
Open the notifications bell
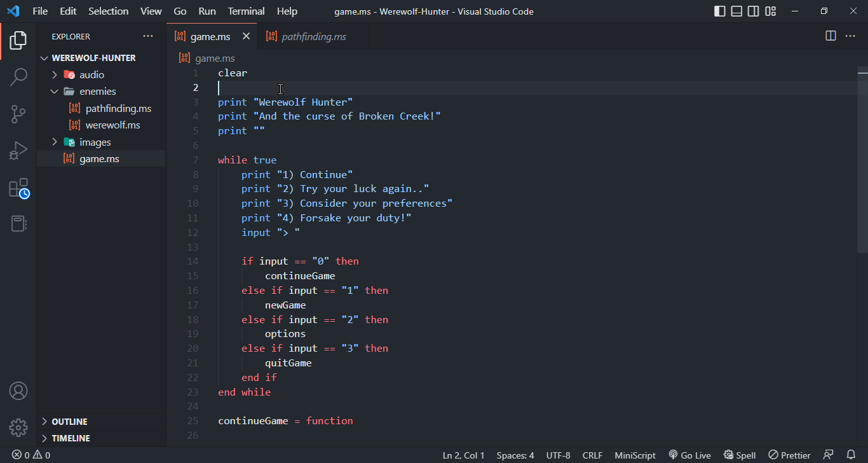tap(851, 455)
